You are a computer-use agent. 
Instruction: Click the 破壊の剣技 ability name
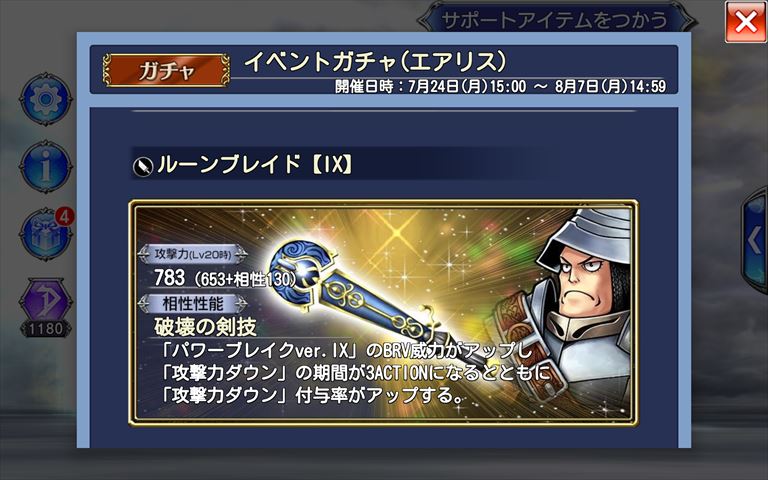(205, 327)
